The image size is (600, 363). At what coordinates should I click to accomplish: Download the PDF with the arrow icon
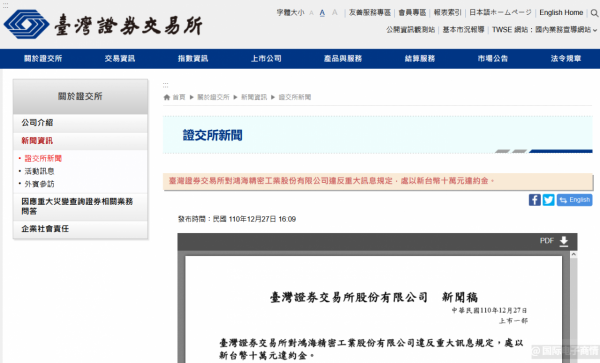click(564, 241)
